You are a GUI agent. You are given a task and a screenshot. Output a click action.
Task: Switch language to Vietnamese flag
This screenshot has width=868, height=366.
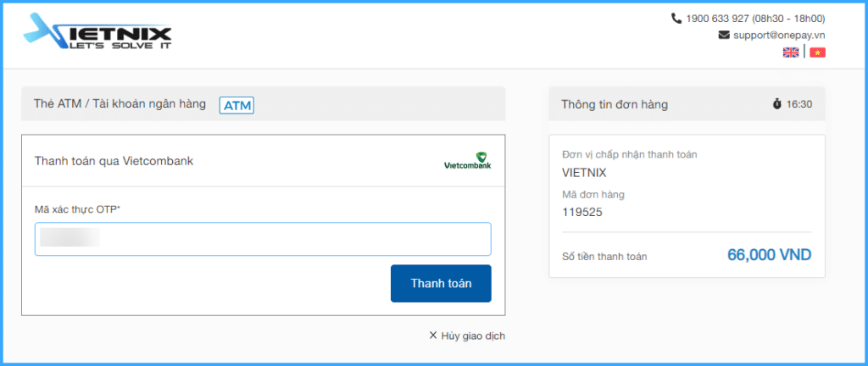point(818,53)
